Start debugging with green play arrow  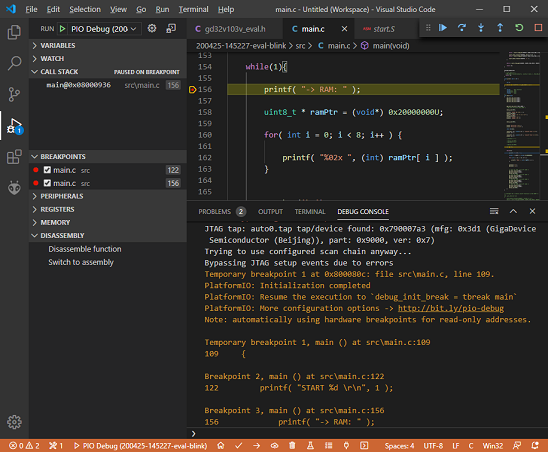click(x=63, y=29)
